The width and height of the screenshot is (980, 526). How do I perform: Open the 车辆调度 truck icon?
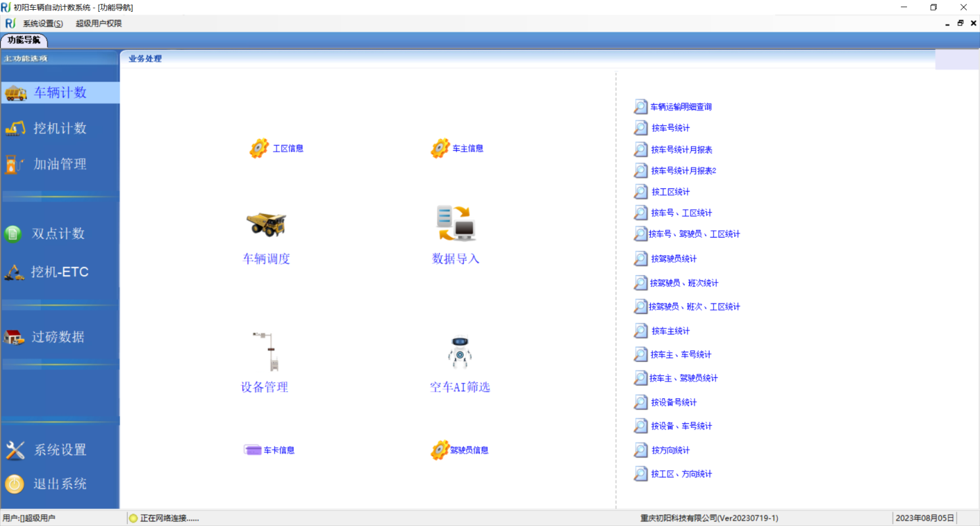pyautogui.click(x=266, y=227)
